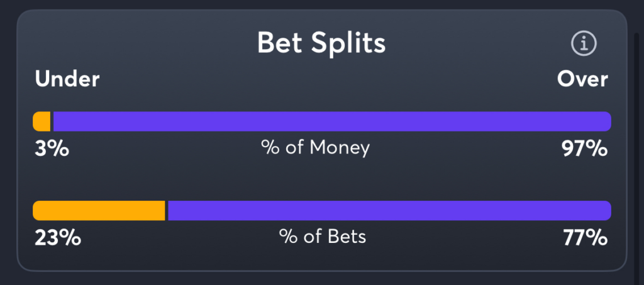Click the empty card area left of the heading
The height and width of the screenshot is (285, 644).
[136, 43]
